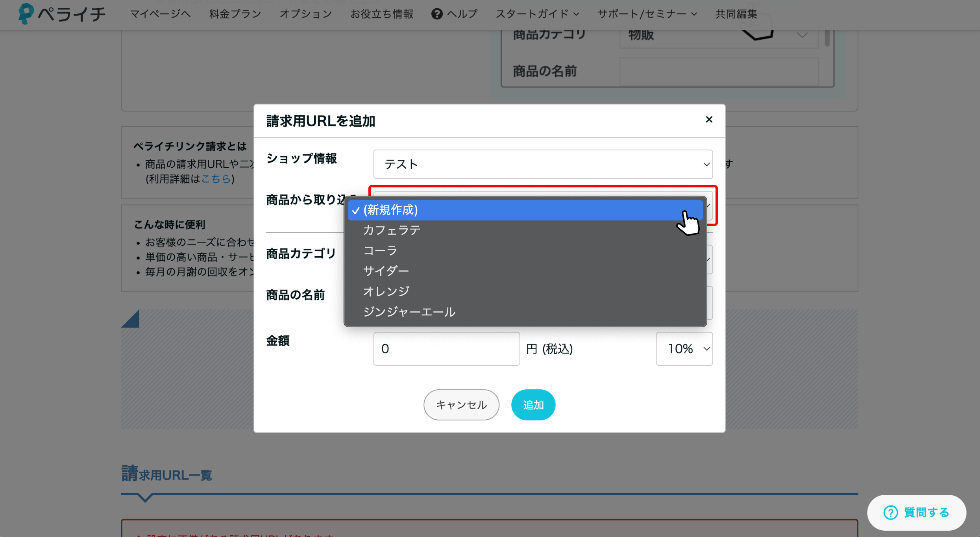Image resolution: width=980 pixels, height=537 pixels.
Task: Close the 請求用URLを追加 dialog
Action: 709,119
